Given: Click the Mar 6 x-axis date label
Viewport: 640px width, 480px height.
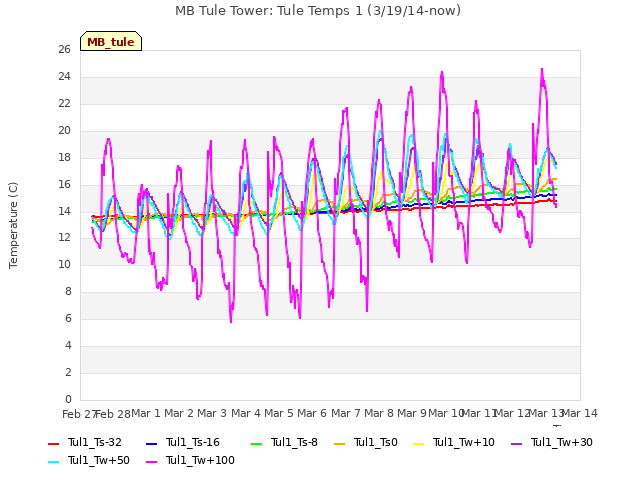Looking at the screenshot, I should 312,413.
